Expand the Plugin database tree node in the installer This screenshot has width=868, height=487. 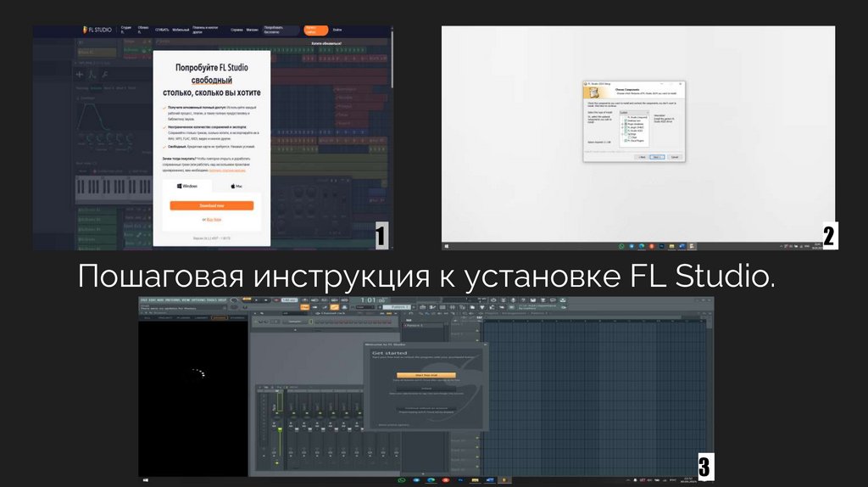pyautogui.click(x=622, y=124)
